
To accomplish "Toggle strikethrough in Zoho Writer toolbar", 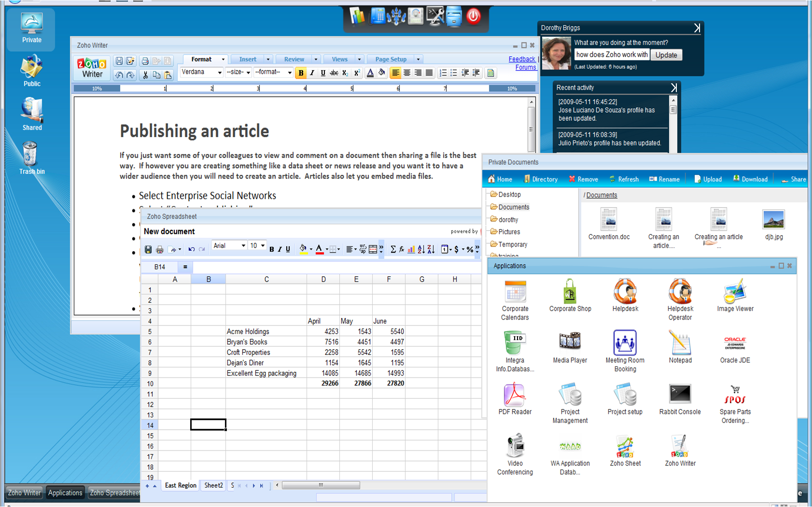I will [x=334, y=73].
